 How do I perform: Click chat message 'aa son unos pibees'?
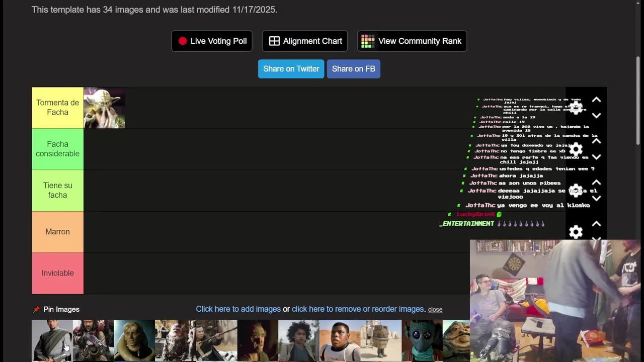[529, 183]
